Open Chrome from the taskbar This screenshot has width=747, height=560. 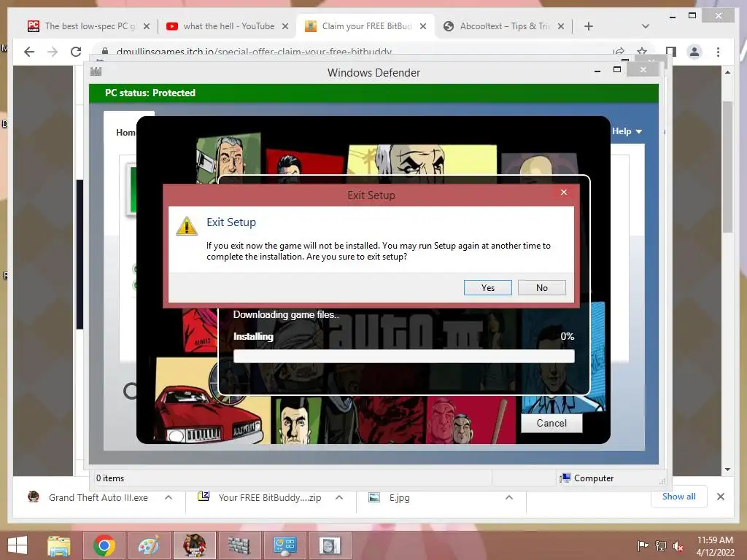coord(104,545)
